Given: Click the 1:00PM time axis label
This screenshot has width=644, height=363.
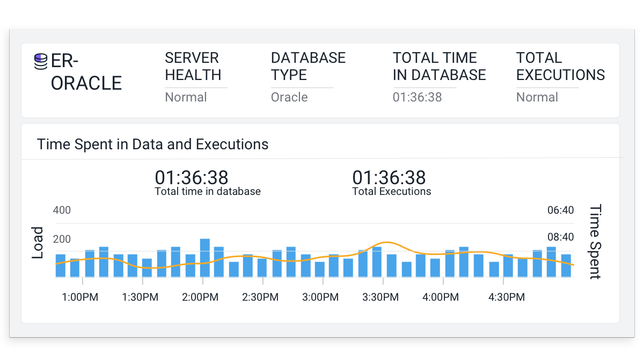Looking at the screenshot, I should [x=80, y=297].
